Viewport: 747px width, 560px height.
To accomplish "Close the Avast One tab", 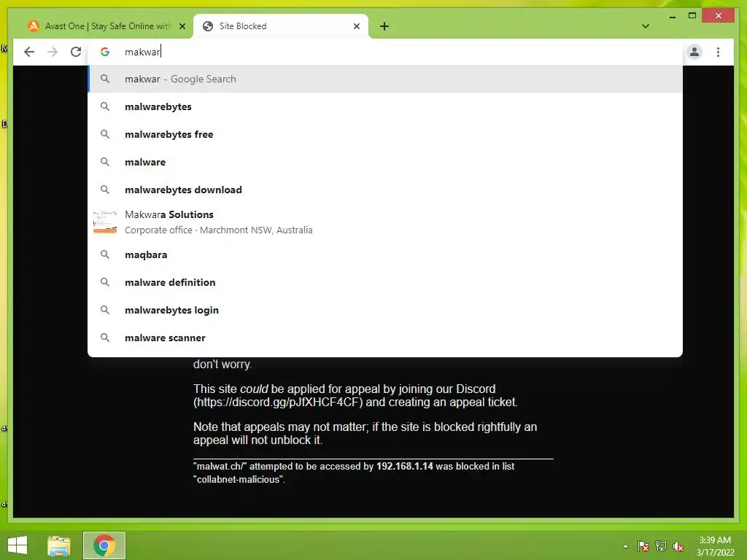I will point(182,26).
